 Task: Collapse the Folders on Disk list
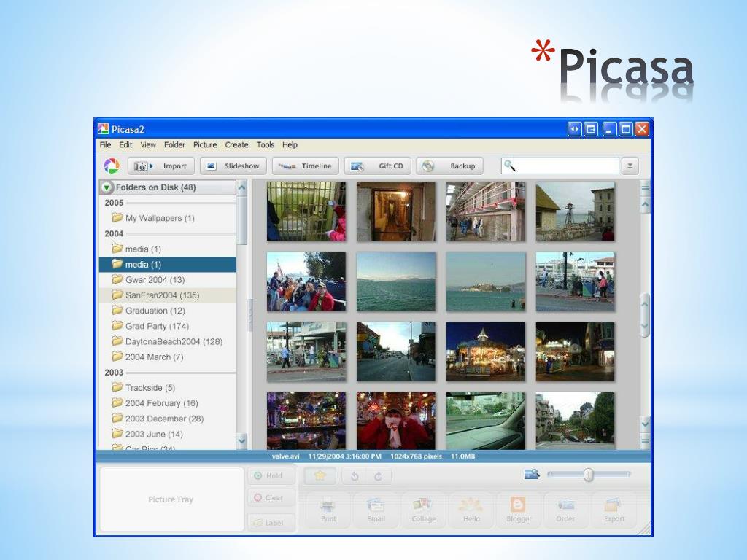(107, 187)
